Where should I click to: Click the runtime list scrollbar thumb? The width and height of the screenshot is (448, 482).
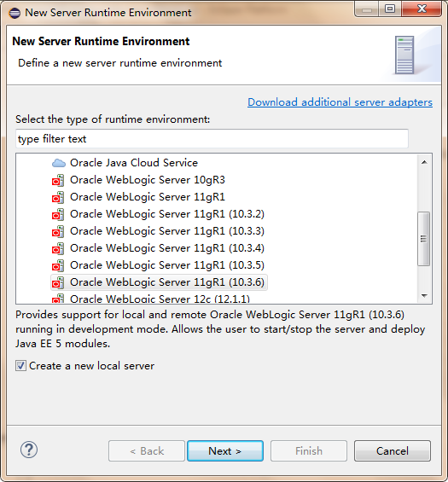click(x=424, y=239)
